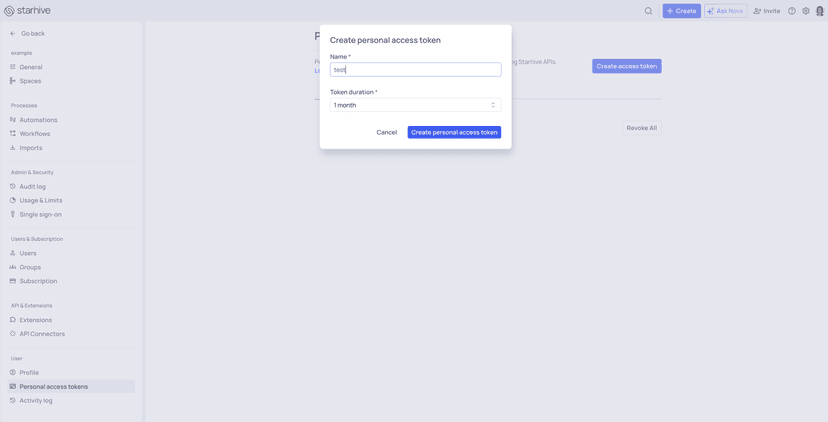Click the Workflows sidebar icon
Viewport: 828px width, 422px height.
click(13, 134)
